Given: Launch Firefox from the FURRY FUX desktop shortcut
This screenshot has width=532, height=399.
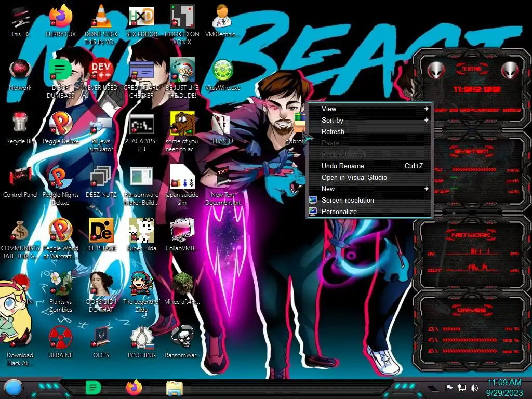Looking at the screenshot, I should [60, 21].
